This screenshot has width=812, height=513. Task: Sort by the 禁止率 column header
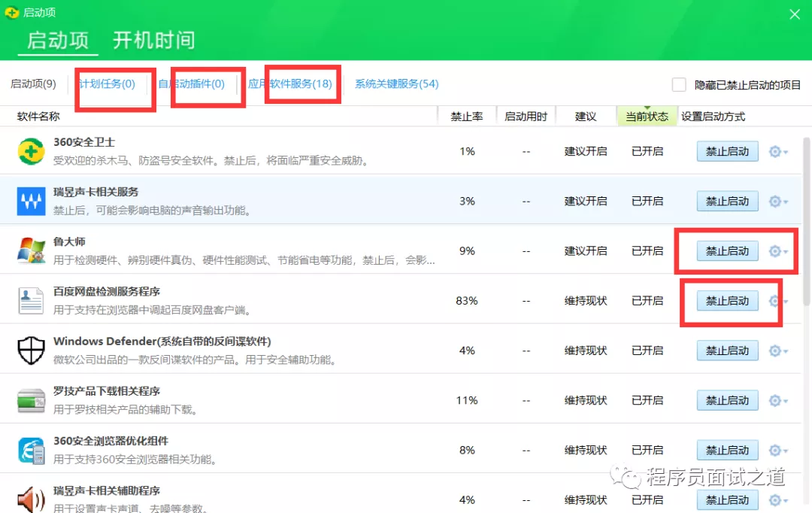467,117
